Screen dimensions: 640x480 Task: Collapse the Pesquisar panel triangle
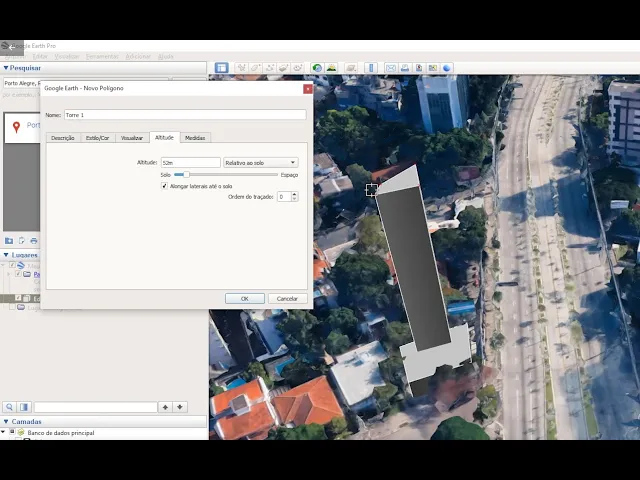point(6,68)
